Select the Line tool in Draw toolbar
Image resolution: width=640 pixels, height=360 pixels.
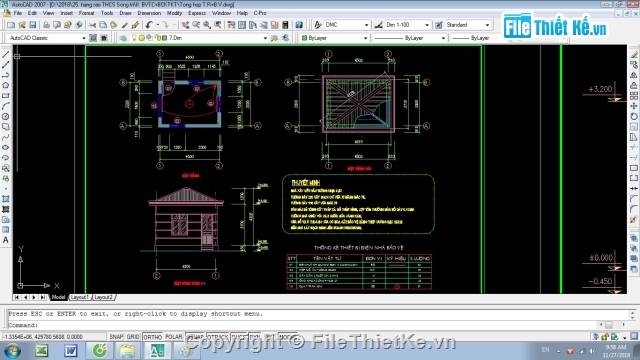click(5, 55)
